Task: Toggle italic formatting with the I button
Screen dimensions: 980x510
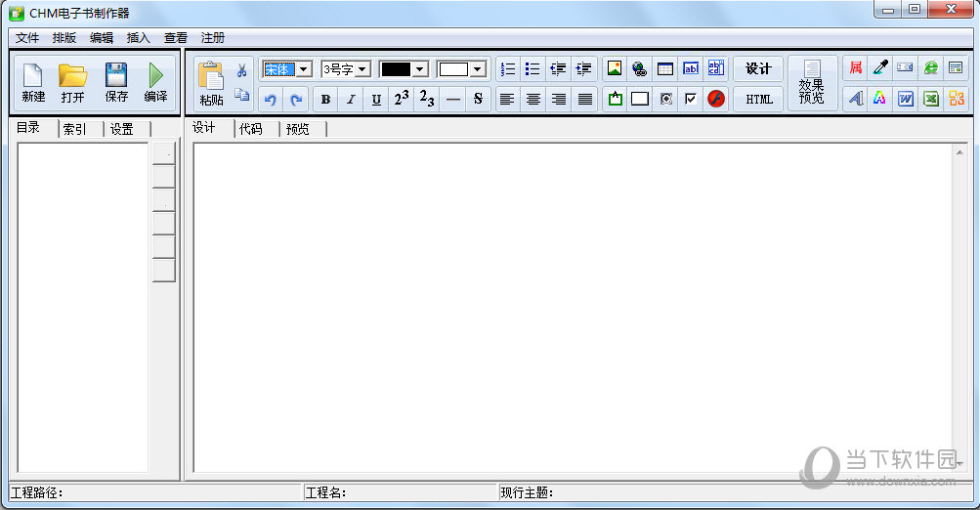Action: click(x=351, y=99)
